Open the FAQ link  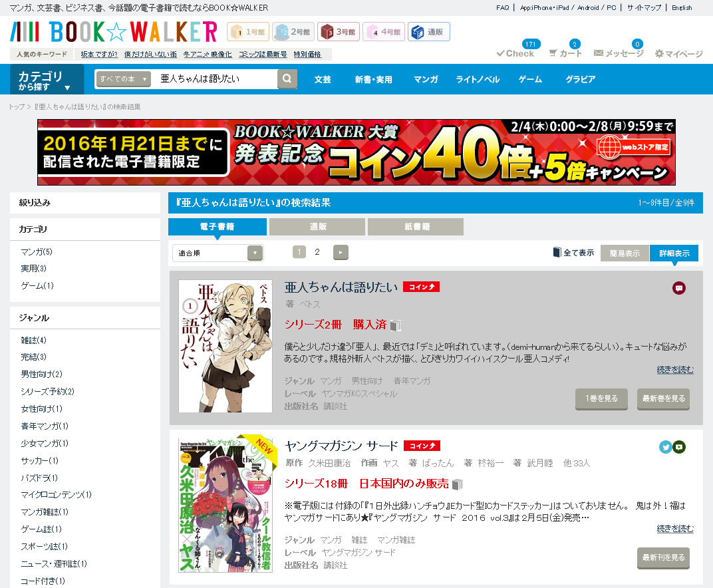(502, 8)
